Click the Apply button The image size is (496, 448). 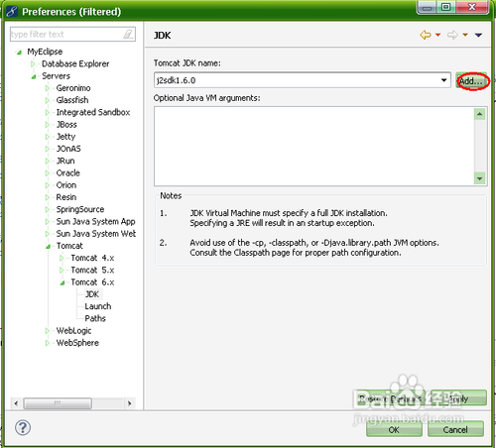click(x=458, y=398)
